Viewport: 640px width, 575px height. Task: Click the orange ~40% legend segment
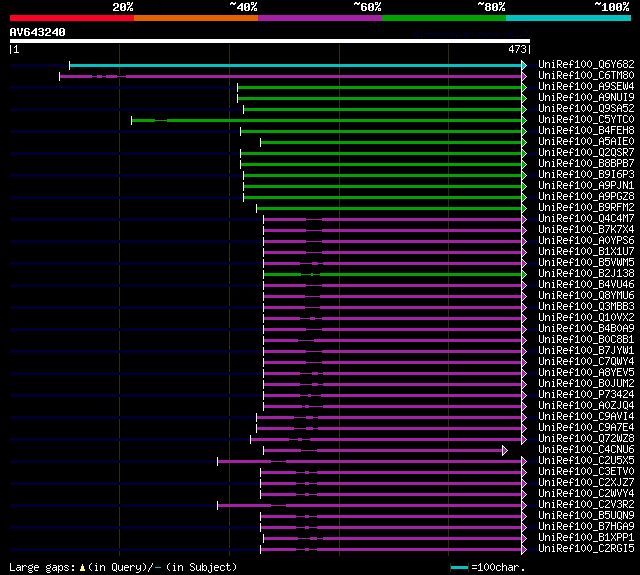196,18
